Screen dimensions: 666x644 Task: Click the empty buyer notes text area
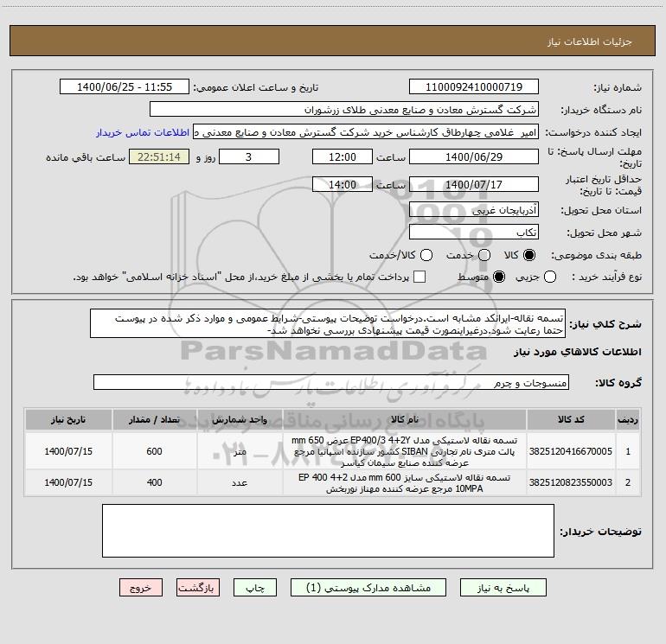[x=328, y=531]
